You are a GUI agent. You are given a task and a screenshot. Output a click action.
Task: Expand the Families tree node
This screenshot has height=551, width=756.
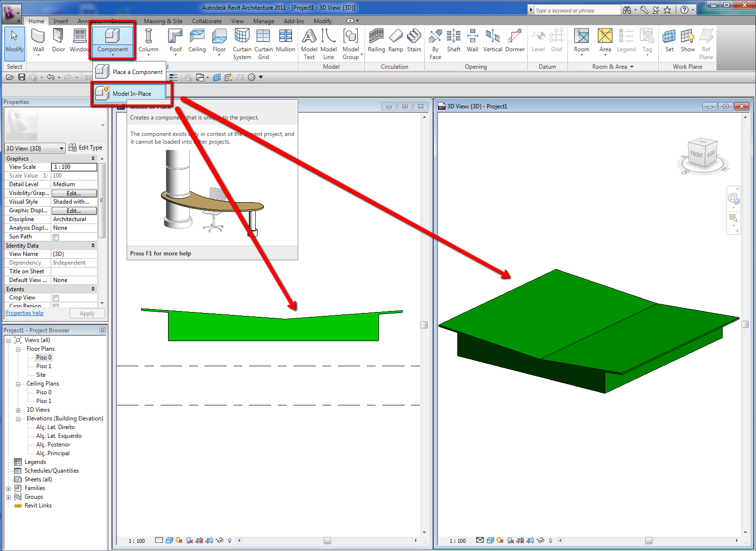9,489
